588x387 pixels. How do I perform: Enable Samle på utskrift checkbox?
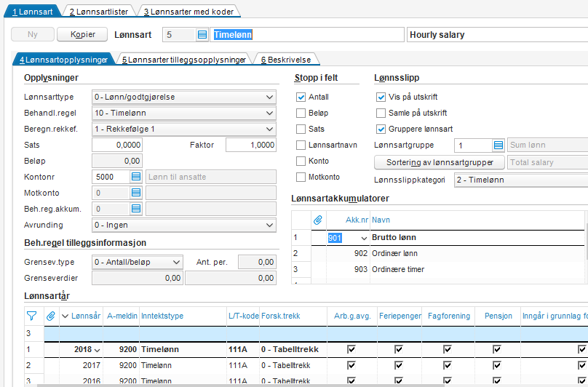(381, 113)
